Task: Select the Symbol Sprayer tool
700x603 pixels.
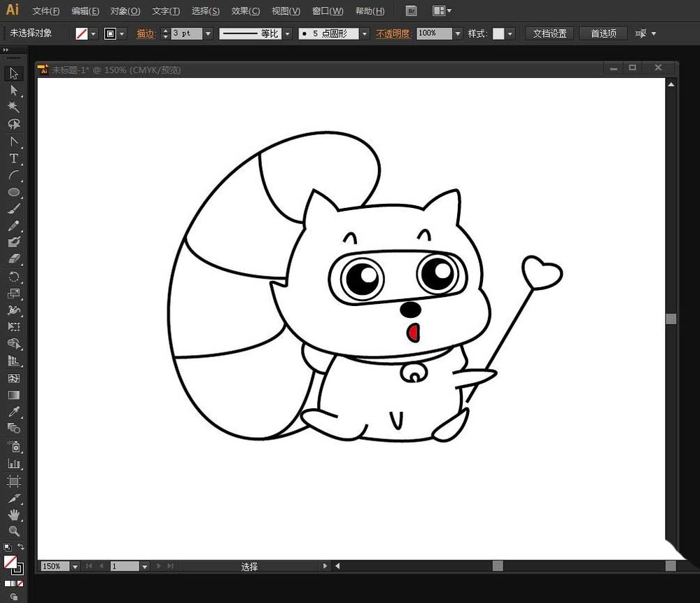Action: click(14, 447)
